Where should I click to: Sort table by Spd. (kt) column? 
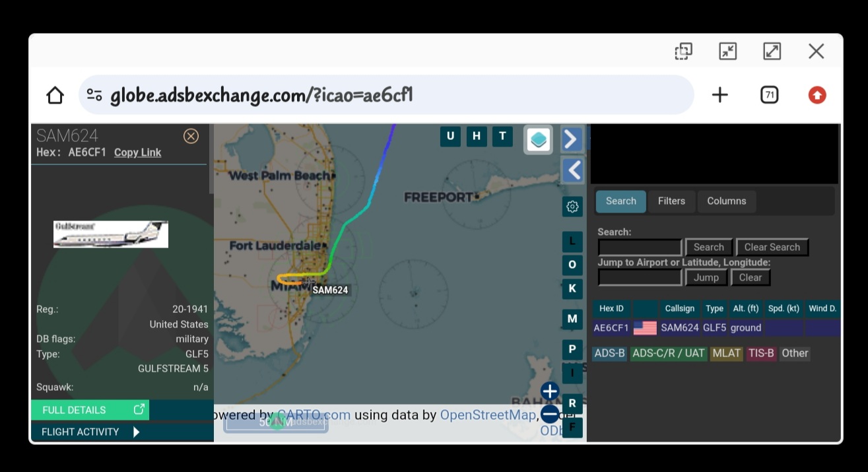click(784, 308)
